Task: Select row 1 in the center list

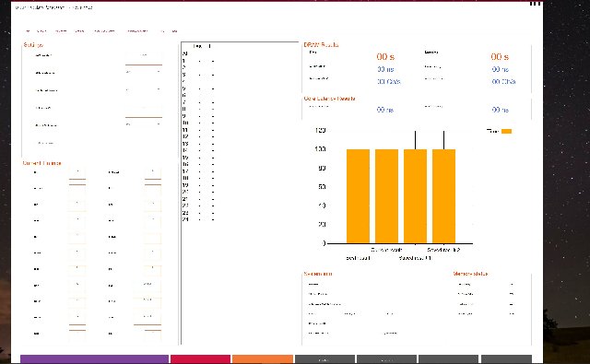Action: point(198,61)
